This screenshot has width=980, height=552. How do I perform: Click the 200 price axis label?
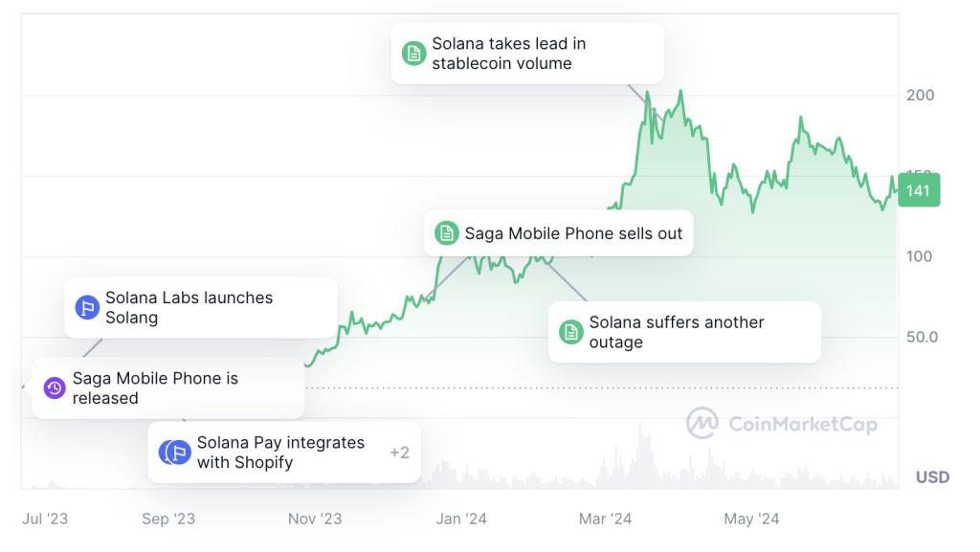click(x=920, y=96)
